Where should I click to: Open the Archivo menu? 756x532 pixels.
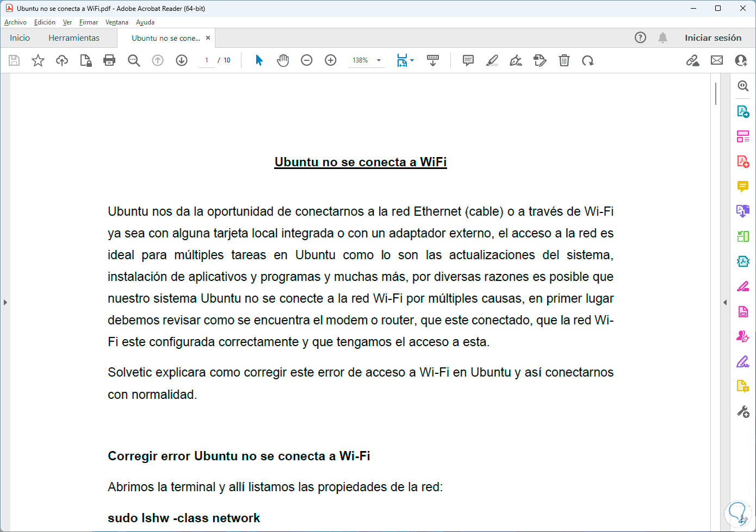point(15,22)
